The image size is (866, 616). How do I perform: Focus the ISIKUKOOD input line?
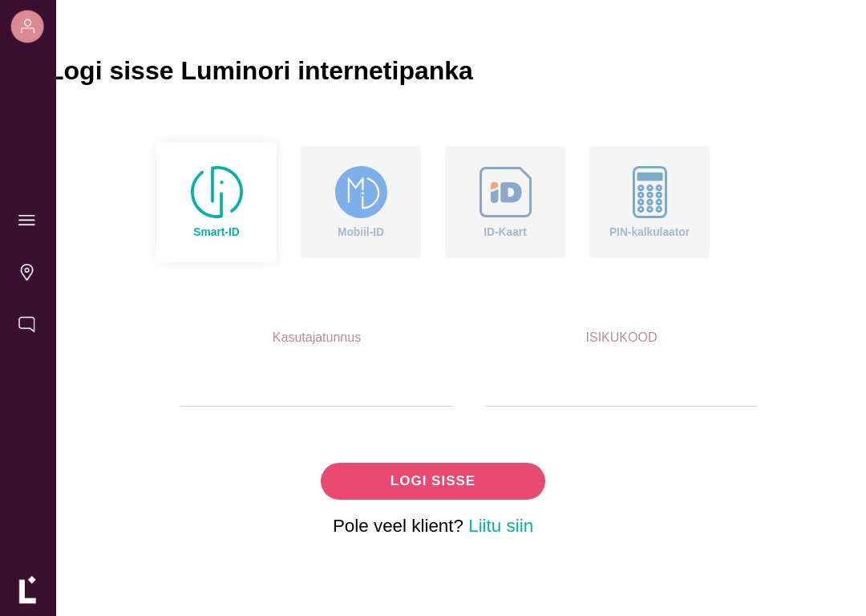tap(621, 387)
